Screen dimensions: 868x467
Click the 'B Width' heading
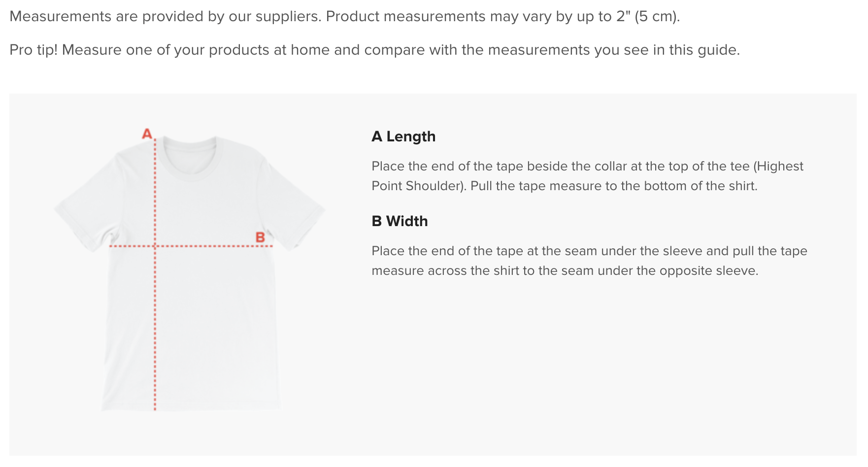click(x=400, y=221)
